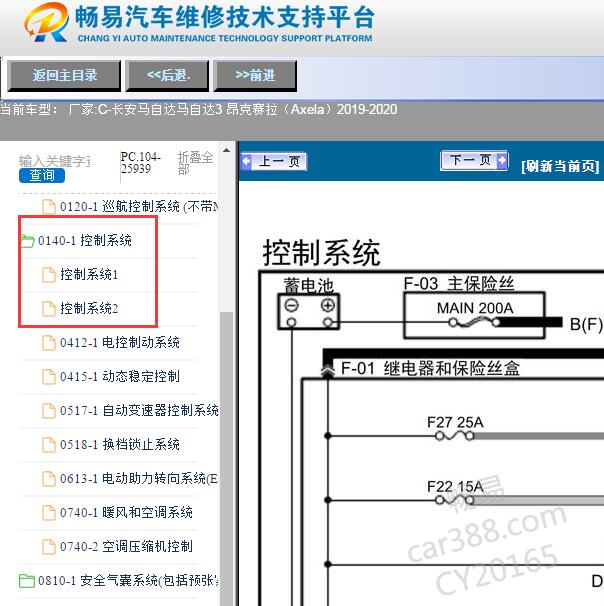This screenshot has height=606, width=604.
Task: Collapse the 0140-1 控制系统 folder
Action: pyautogui.click(x=85, y=241)
